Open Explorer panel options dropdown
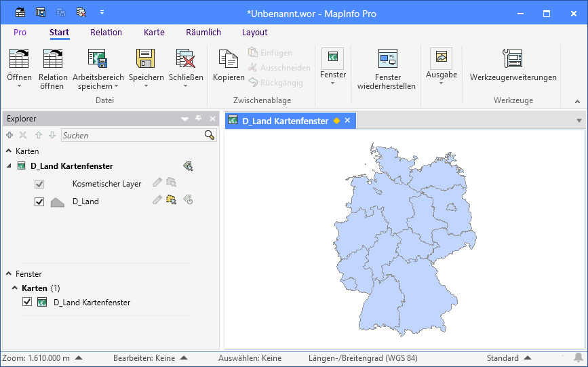Image resolution: width=588 pixels, height=367 pixels. click(x=184, y=119)
